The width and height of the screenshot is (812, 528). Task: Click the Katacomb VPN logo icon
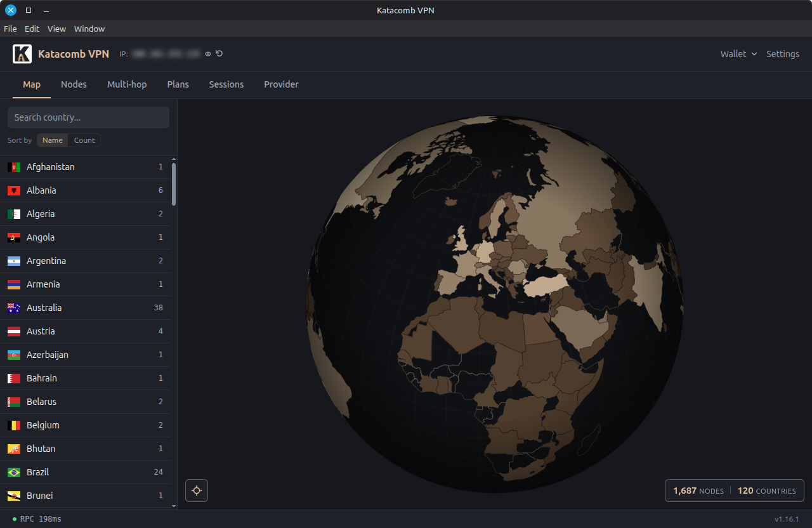[22, 54]
